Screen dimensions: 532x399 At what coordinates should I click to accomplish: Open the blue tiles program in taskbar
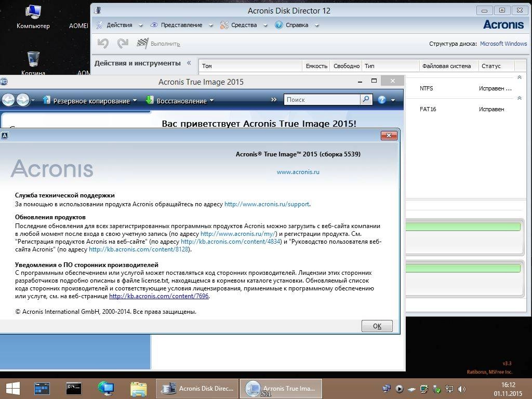tap(42, 389)
